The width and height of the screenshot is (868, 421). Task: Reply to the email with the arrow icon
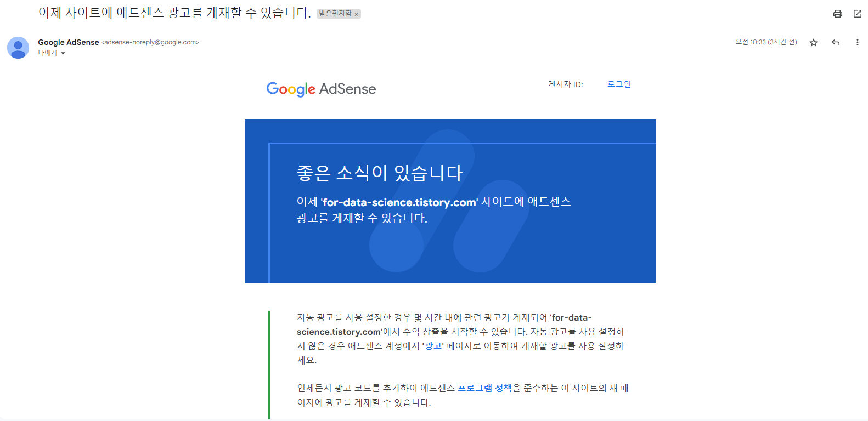pyautogui.click(x=836, y=42)
